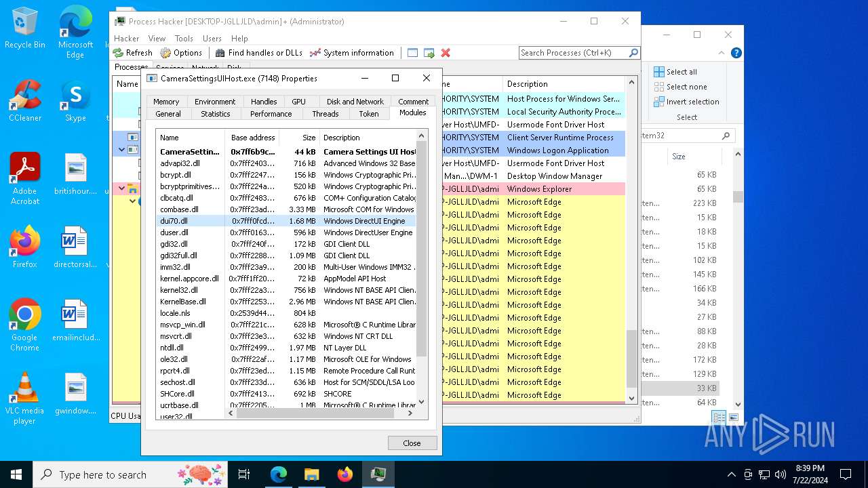Open the Users menu

click(x=212, y=39)
